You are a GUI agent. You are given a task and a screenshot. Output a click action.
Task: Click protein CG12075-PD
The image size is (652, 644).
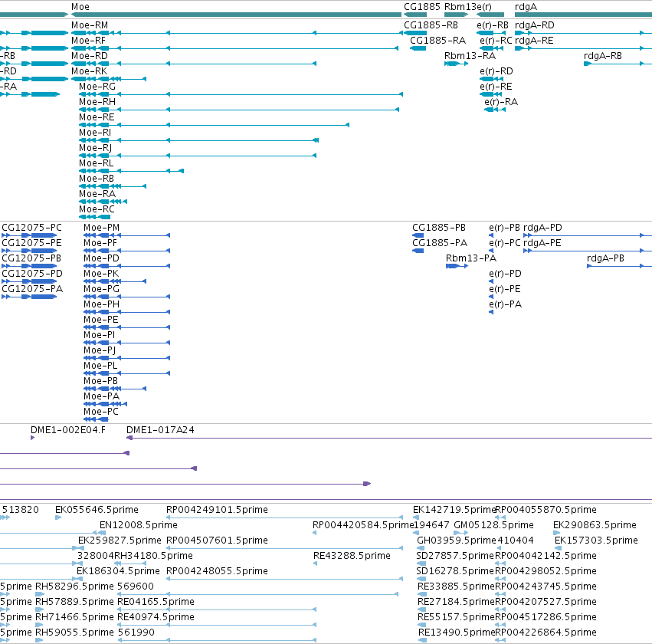(x=32, y=274)
